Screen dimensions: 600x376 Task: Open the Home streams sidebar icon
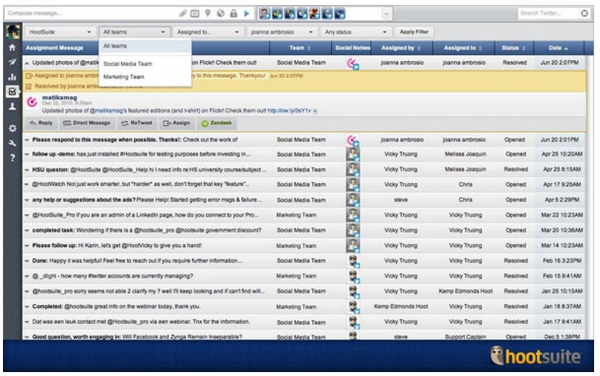(12, 47)
